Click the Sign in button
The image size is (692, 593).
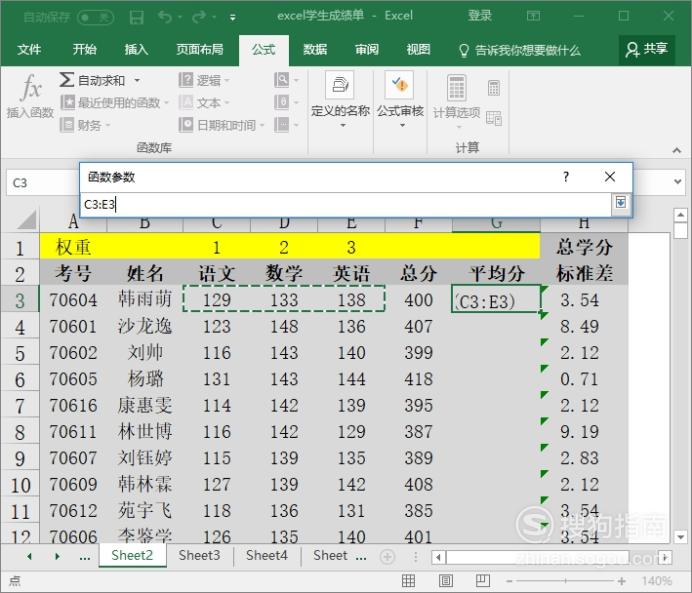tap(480, 16)
